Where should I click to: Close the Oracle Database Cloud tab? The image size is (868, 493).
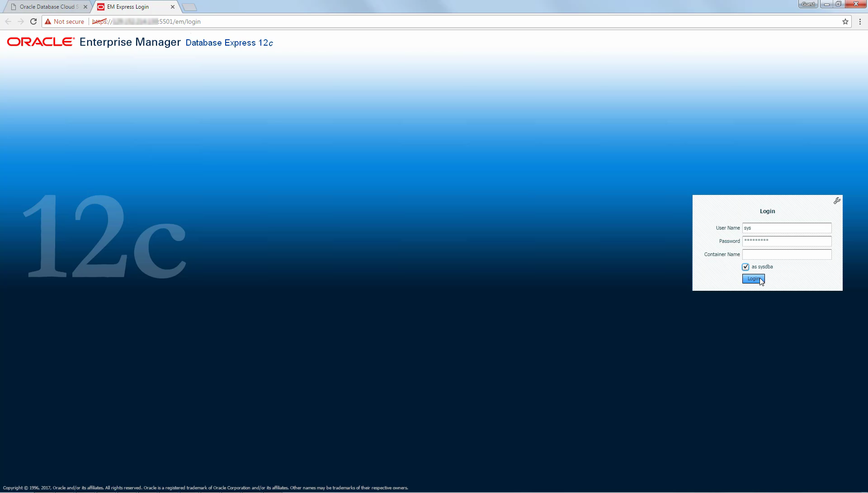pos(85,7)
